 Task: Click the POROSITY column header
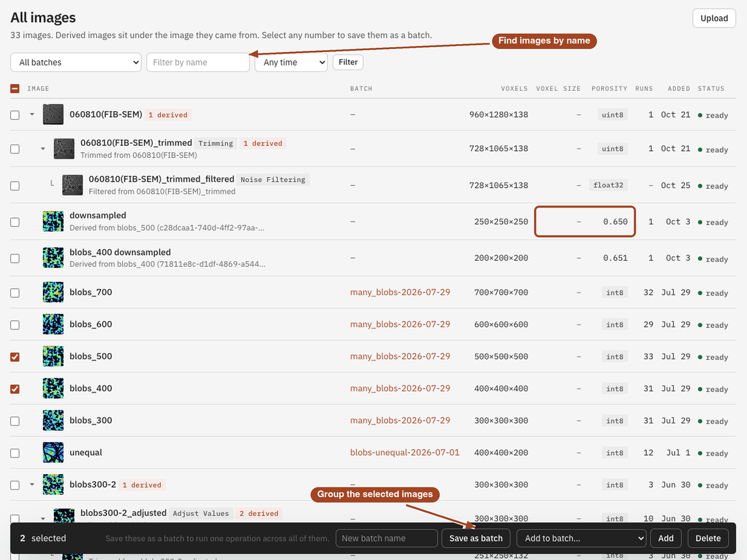pyautogui.click(x=609, y=88)
